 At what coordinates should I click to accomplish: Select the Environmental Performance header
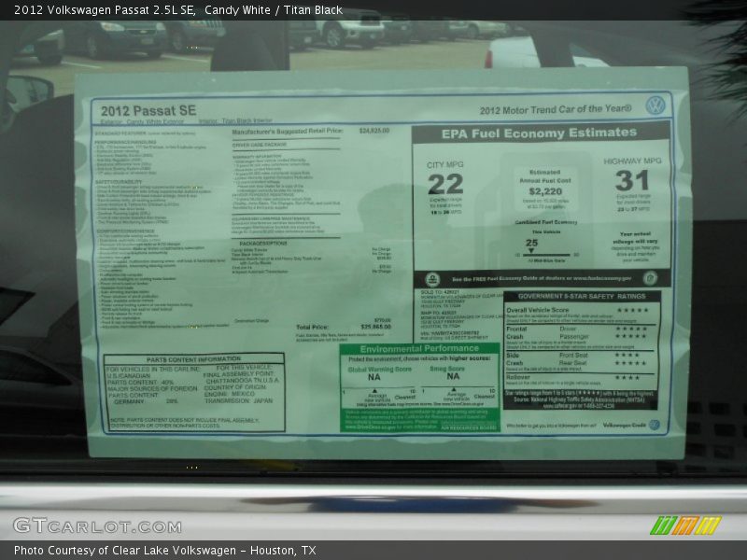tap(419, 349)
